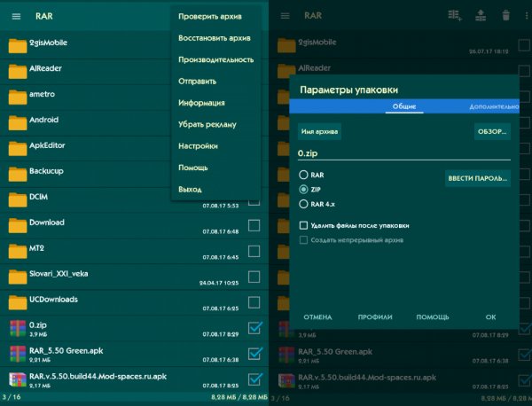Tap 'RAR.v.5.50.build44.Mod-spaces.ru.apk' name on left
Image resolution: width=532 pixels, height=406 pixels.
coord(98,377)
